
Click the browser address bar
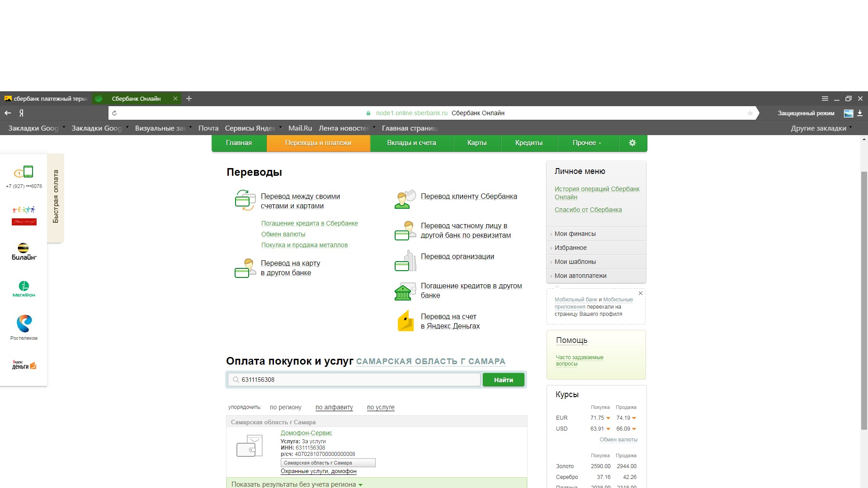(x=434, y=113)
